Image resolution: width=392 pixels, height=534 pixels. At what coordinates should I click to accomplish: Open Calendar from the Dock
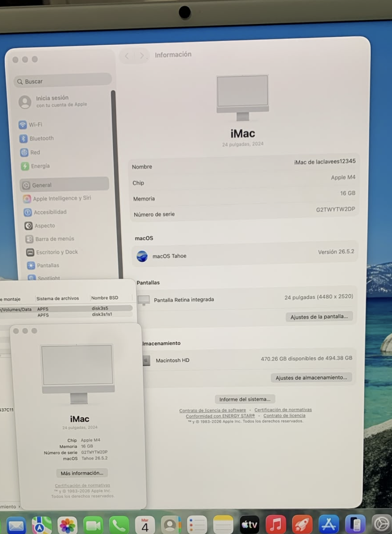click(145, 524)
